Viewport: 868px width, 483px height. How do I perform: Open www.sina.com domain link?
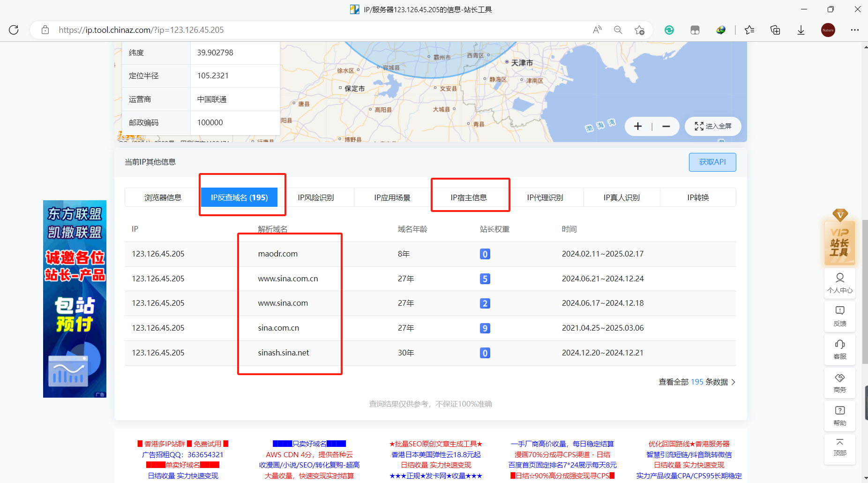point(283,303)
